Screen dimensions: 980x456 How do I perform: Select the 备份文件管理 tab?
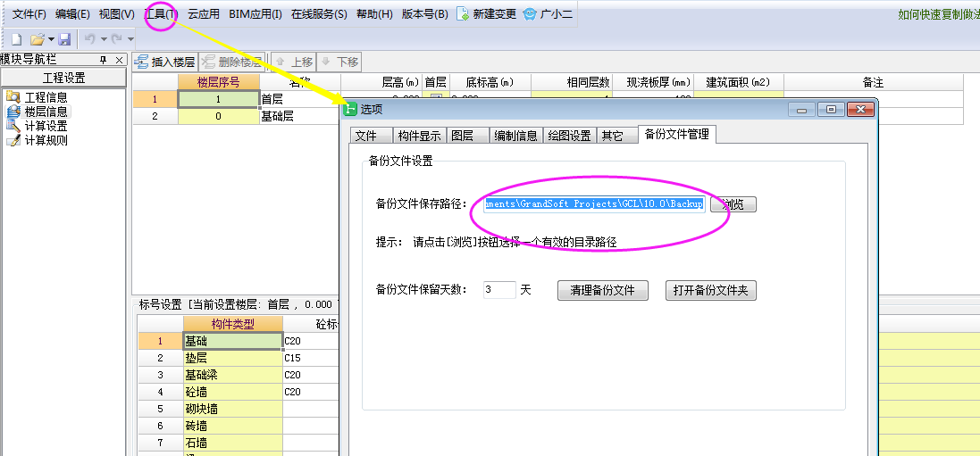677,134
